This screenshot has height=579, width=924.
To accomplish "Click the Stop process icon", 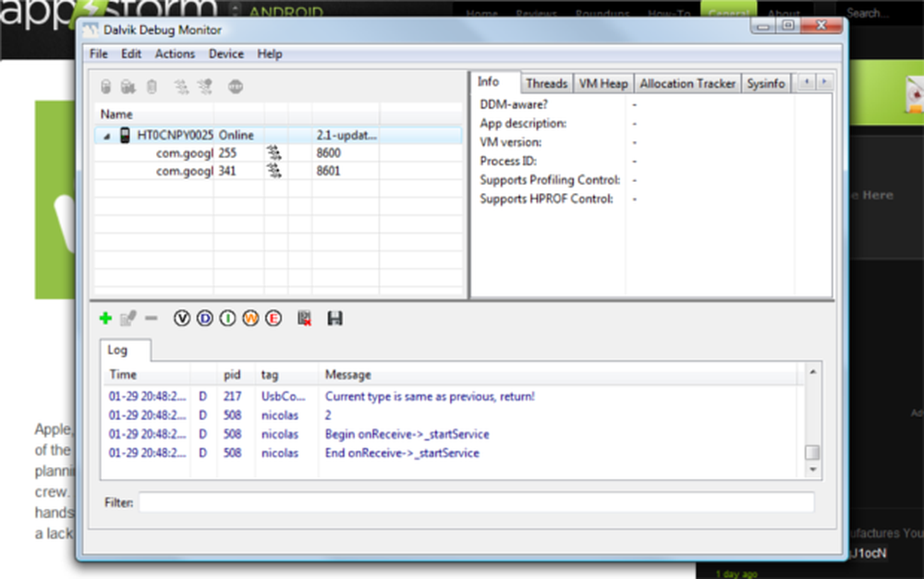I will 236,87.
